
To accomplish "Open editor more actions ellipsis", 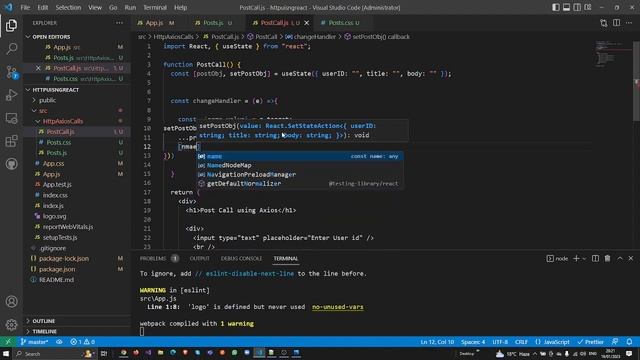I will point(629,23).
